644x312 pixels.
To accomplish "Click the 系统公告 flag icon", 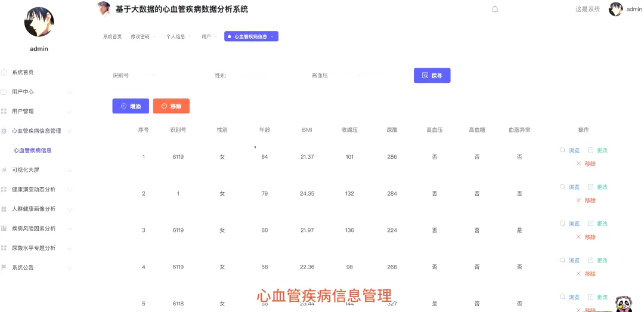I will click(x=4, y=268).
